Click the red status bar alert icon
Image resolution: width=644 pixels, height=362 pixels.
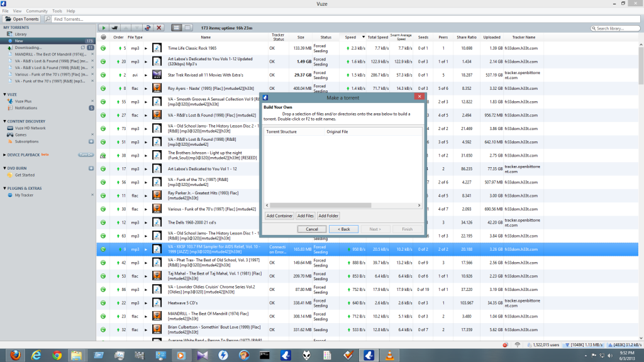click(x=505, y=345)
